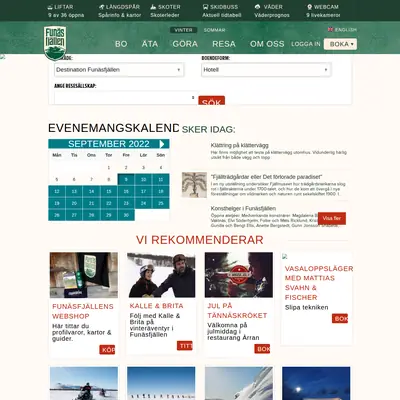Image resolution: width=400 pixels, height=400 pixels.
Task: Click Jul på Tännäskröket image
Action: click(239, 275)
